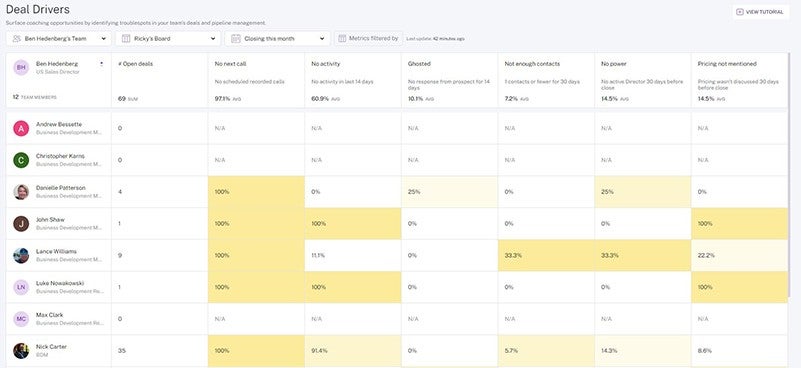Viewport: 801px width, 368px height.
Task: Click Lance Williams' profile picture
Action: [21, 255]
